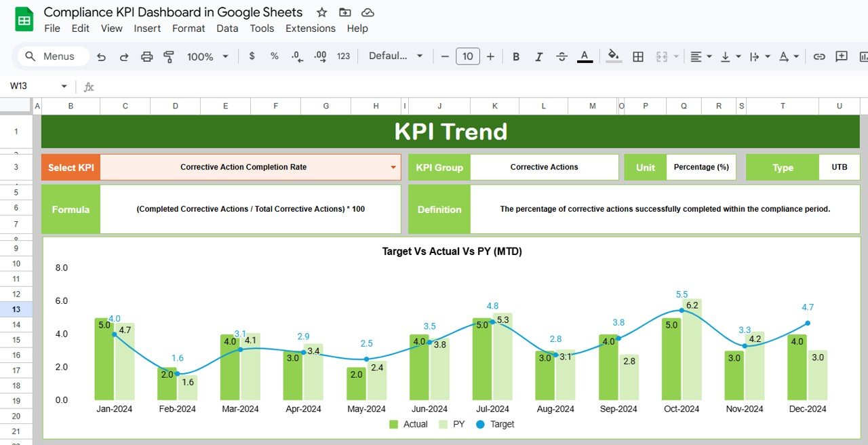Image resolution: width=868 pixels, height=445 pixels.
Task: Open the borders tool
Action: click(637, 56)
